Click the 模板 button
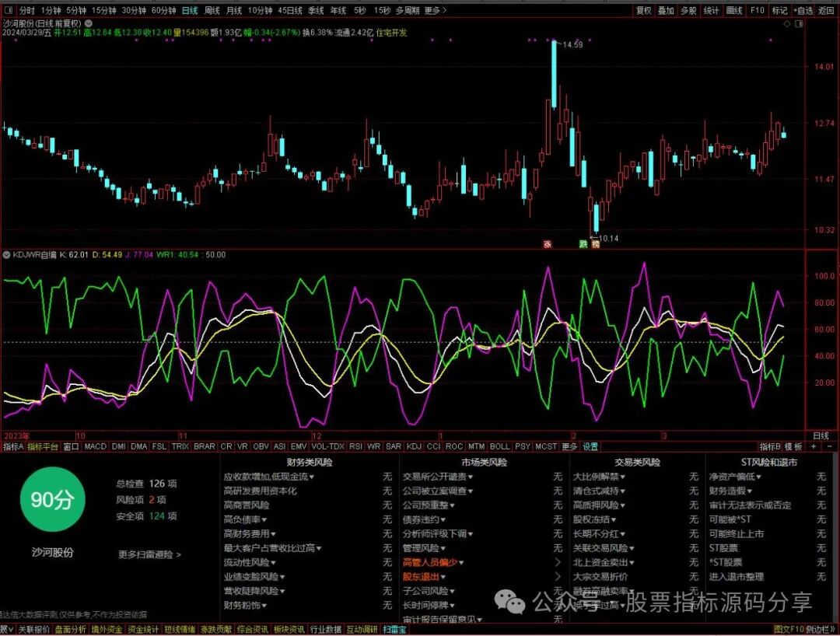This screenshot has width=840, height=636. [793, 446]
